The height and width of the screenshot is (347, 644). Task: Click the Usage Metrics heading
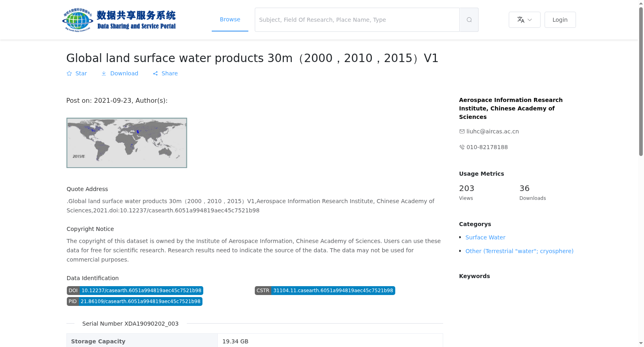click(481, 174)
